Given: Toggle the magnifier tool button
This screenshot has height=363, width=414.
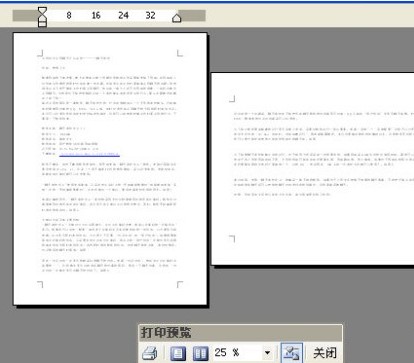Looking at the screenshot, I should pos(292,353).
